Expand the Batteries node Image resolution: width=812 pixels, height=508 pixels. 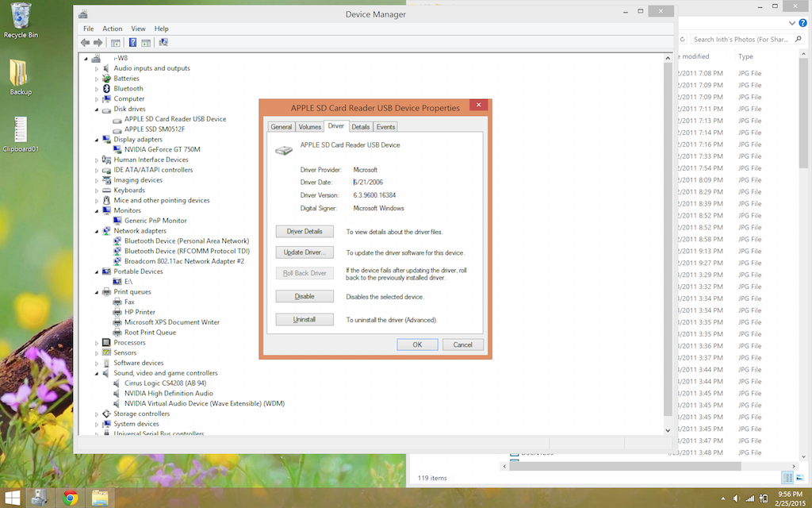[x=97, y=79]
